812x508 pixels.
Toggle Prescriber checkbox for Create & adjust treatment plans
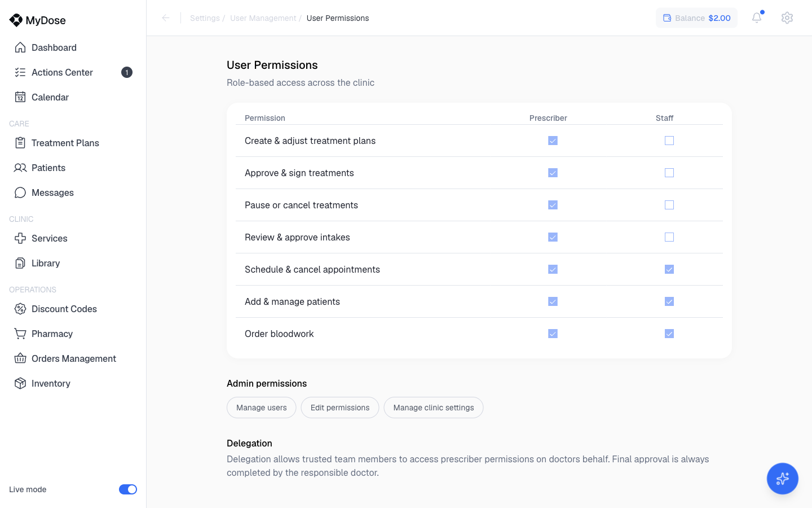(x=553, y=141)
